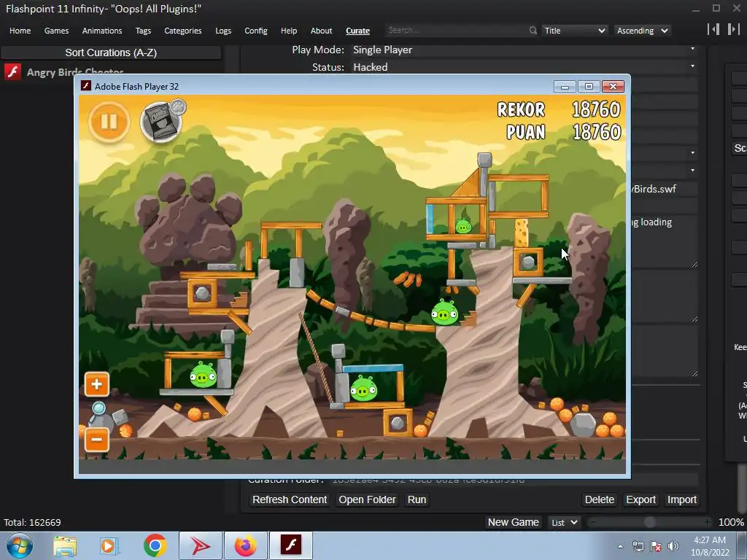Click the green pig on the rope bridge

point(444,312)
